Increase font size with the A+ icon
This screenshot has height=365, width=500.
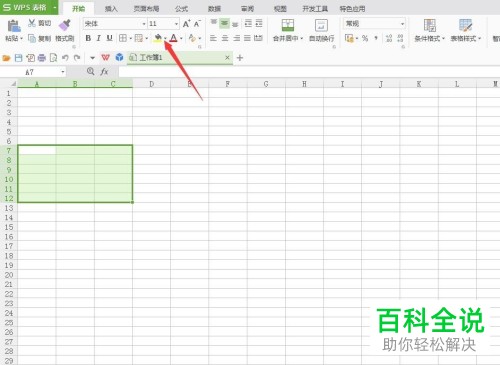point(186,24)
